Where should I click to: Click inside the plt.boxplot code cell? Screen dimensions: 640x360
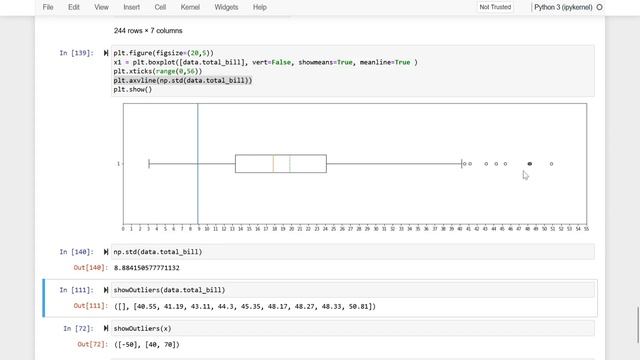[x=353, y=71]
